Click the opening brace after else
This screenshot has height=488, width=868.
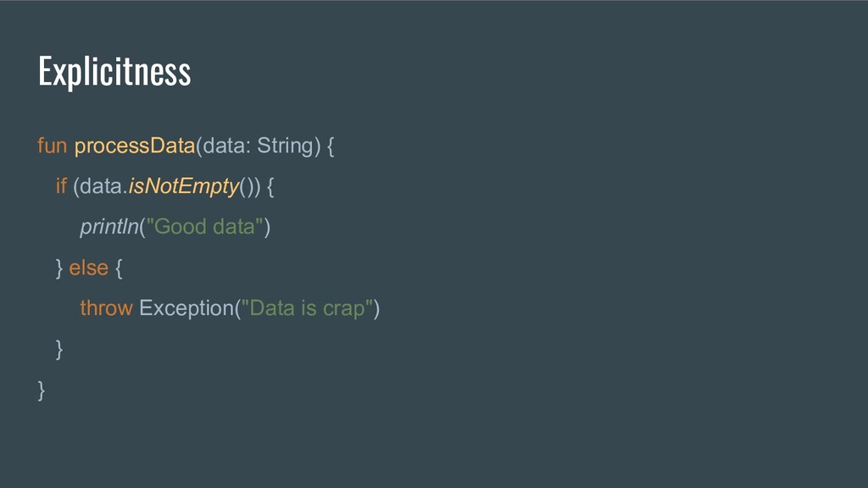[119, 269]
